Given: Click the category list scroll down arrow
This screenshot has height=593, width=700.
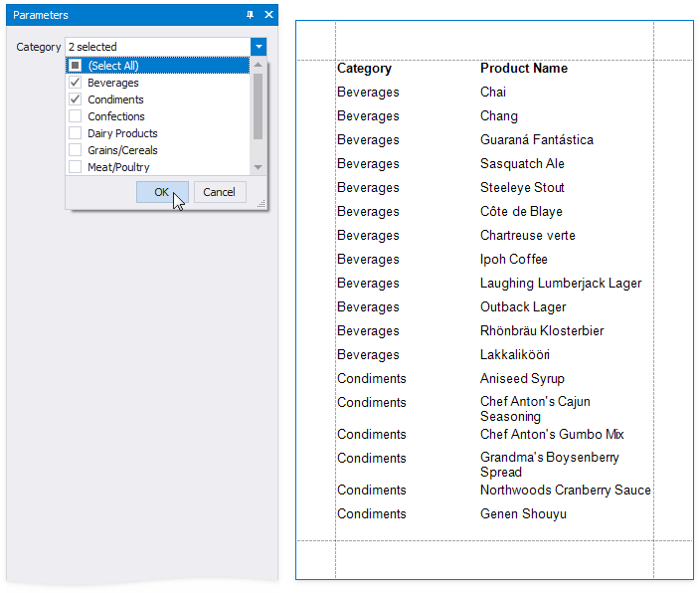Looking at the screenshot, I should [259, 168].
